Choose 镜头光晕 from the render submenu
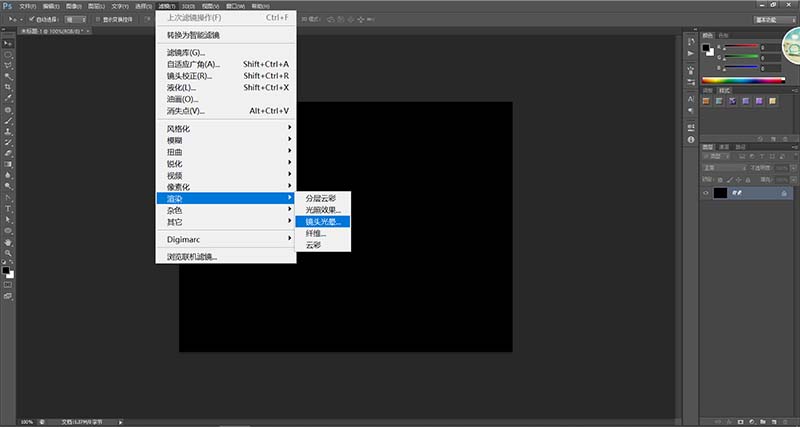The height and width of the screenshot is (428, 800). click(323, 221)
